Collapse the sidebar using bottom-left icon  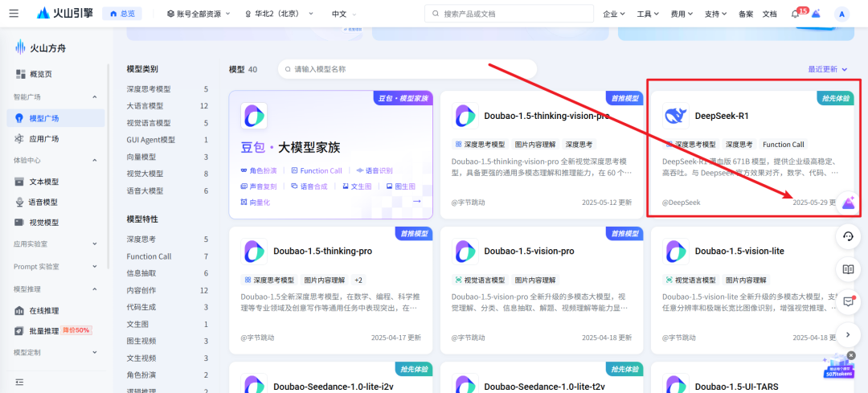20,382
